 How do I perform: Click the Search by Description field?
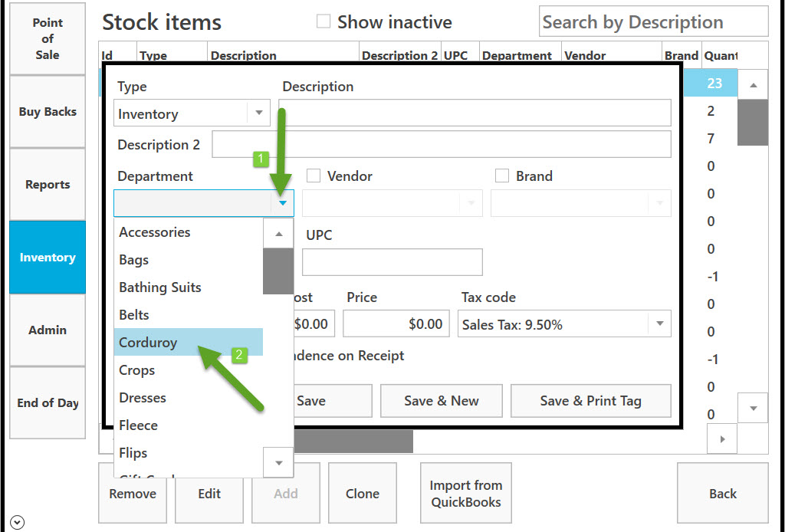point(653,21)
